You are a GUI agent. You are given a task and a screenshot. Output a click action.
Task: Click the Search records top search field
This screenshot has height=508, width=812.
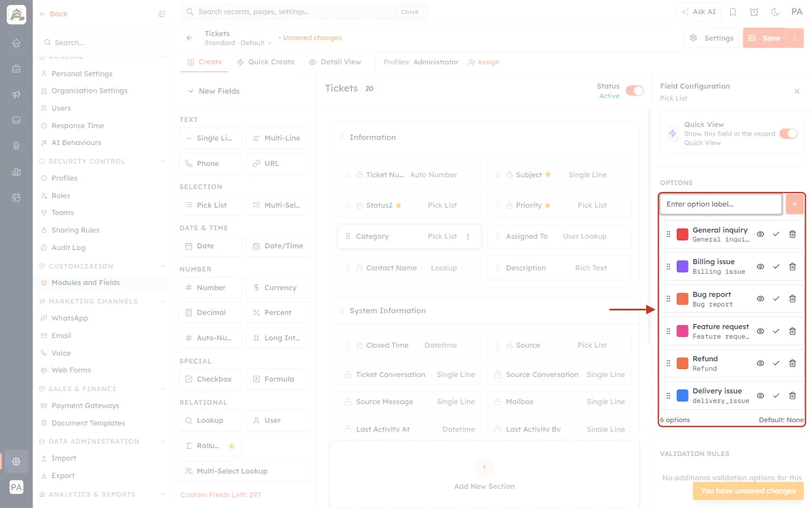[304, 12]
